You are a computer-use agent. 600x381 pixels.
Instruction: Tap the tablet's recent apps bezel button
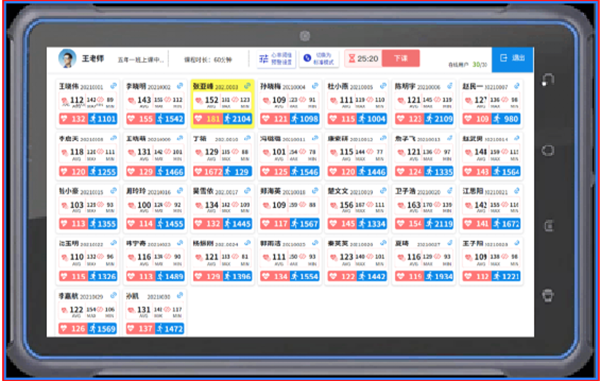[549, 226]
